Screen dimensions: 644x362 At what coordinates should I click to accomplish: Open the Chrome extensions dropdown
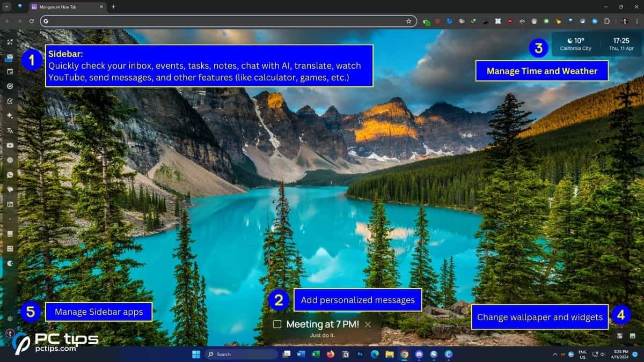607,21
